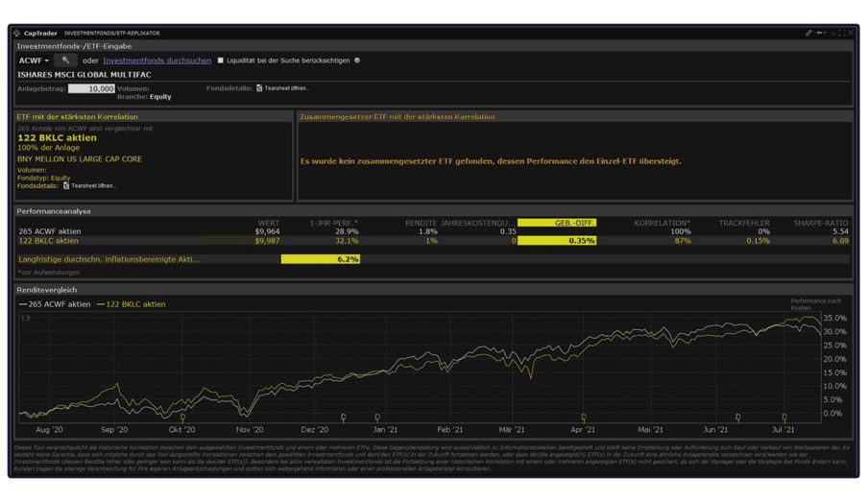
Task: Click the 6.09 Sharpe ratio cell
Action: point(840,241)
